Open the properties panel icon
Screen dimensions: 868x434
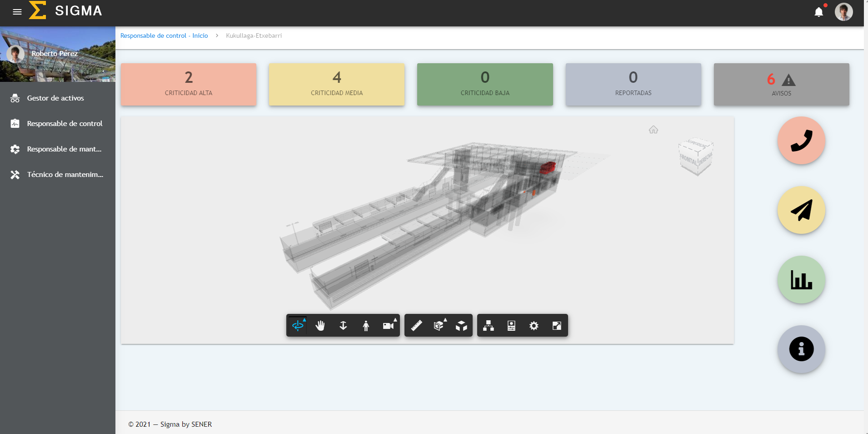tap(511, 325)
